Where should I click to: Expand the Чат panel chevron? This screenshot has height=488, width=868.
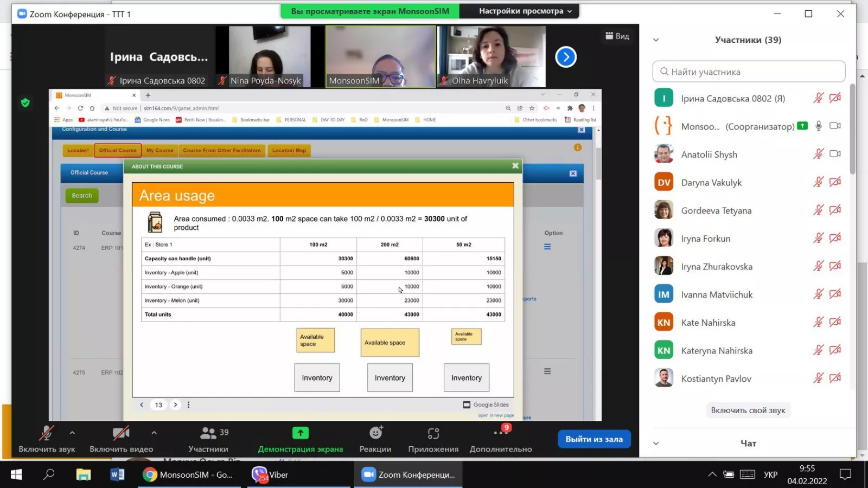pyautogui.click(x=656, y=443)
